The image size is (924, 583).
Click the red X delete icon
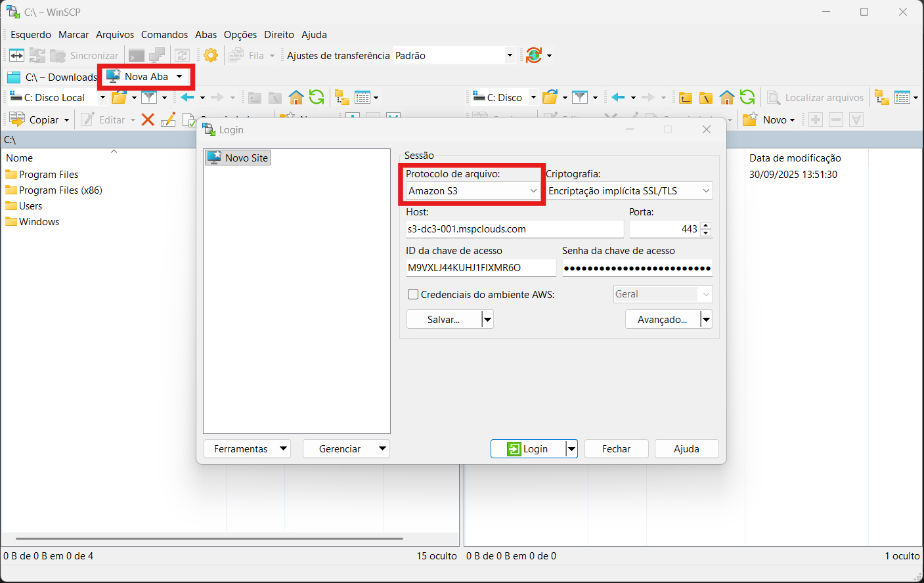[x=148, y=119]
